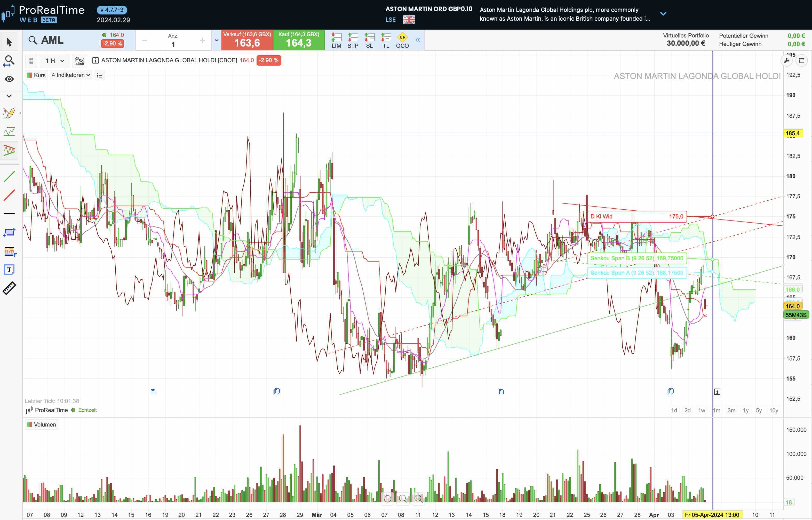
Task: Toggle object visibility eye icon
Action: click(9, 79)
